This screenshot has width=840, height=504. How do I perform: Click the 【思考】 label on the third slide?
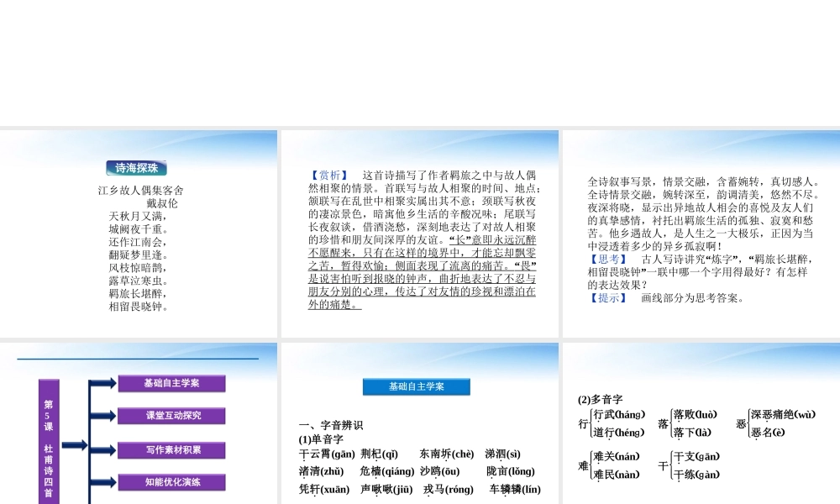pos(606,260)
